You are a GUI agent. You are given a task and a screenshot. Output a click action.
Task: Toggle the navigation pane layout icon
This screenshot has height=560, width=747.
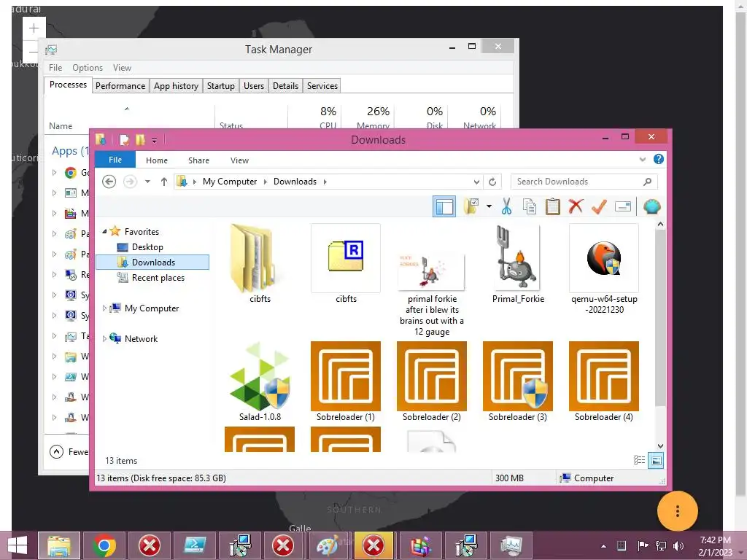pos(444,206)
